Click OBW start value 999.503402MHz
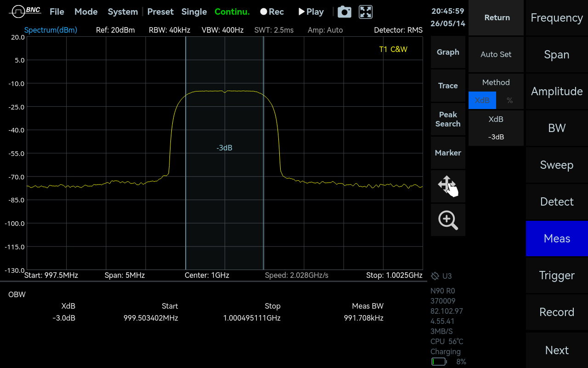This screenshot has width=588, height=368. click(151, 318)
